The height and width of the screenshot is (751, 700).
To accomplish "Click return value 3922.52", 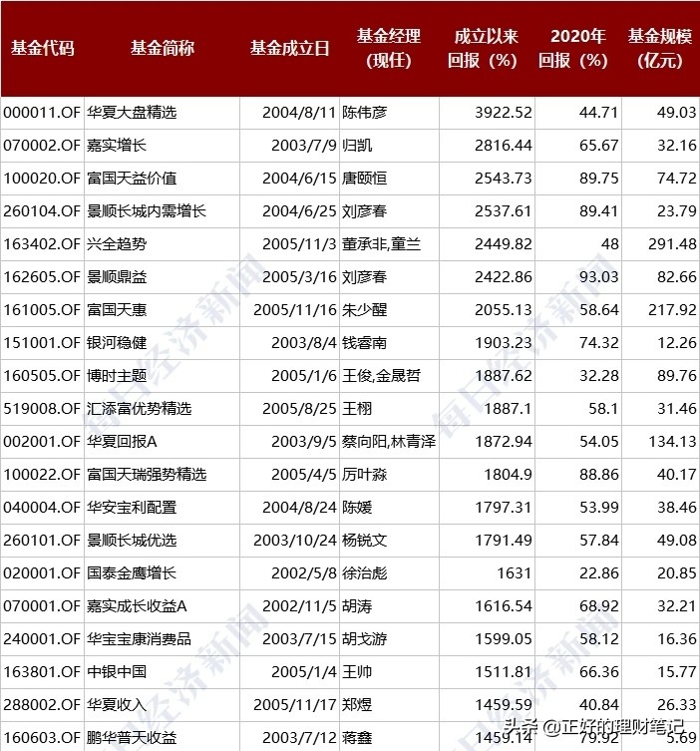I will 504,113.
